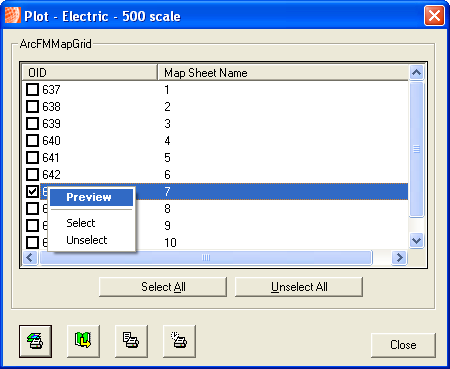Check the box for OID 639
Viewport: 450px width, 369px height.
click(32, 123)
